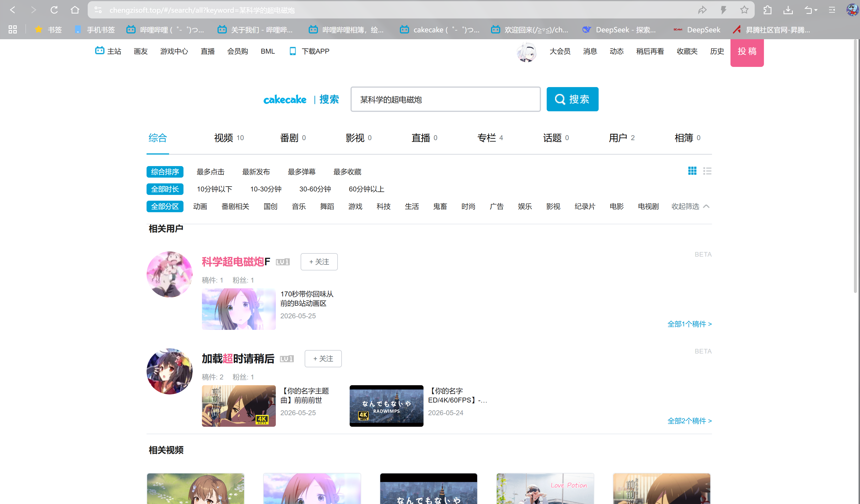The image size is (860, 504).
Task: Click the blue 搜索 search button
Action: click(572, 99)
